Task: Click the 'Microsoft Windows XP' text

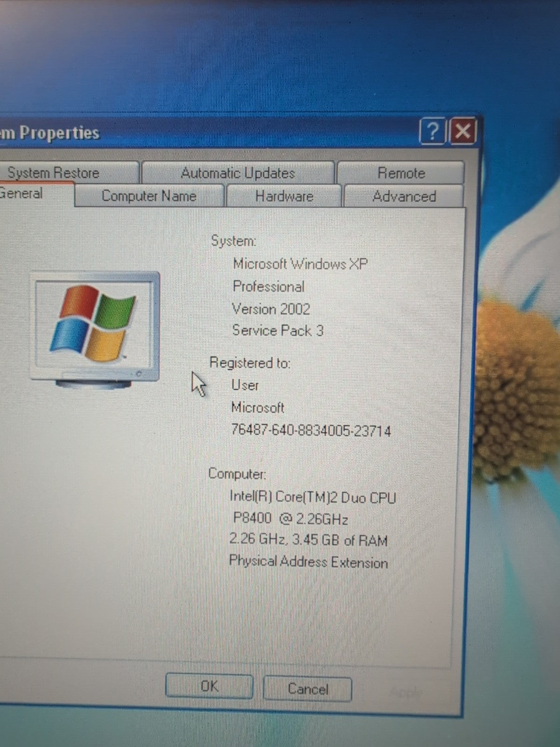Action: (x=301, y=264)
